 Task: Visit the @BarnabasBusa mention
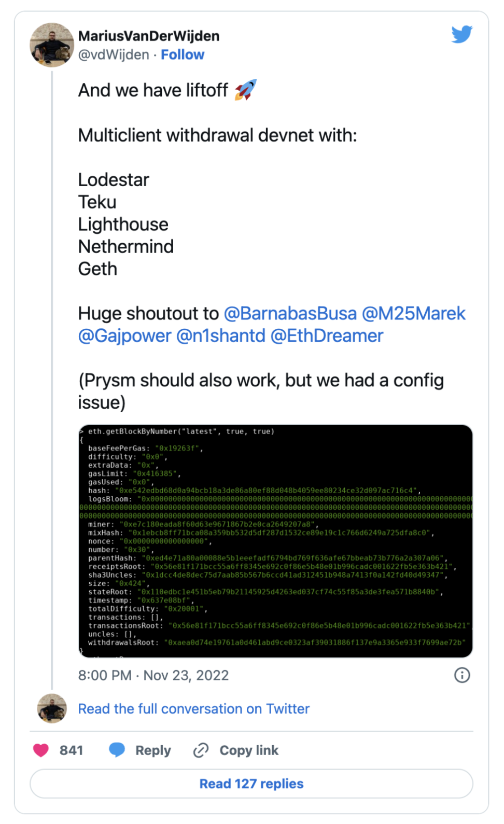tap(290, 313)
